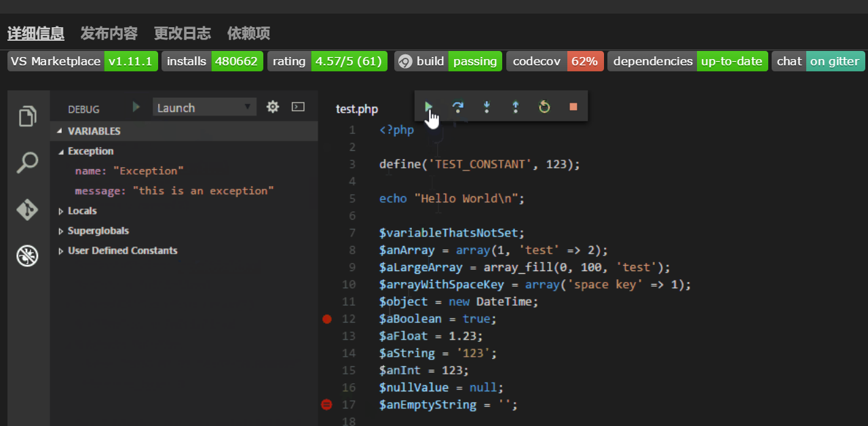Screen dimensions: 868x426
Task: Switch to the 更改日志 tab
Action: coord(183,33)
